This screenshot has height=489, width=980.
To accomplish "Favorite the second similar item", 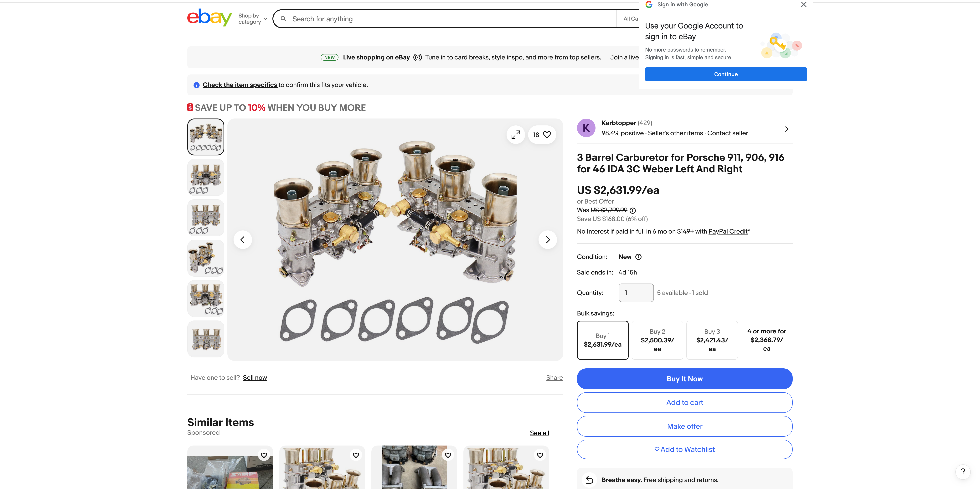I will pyautogui.click(x=356, y=455).
